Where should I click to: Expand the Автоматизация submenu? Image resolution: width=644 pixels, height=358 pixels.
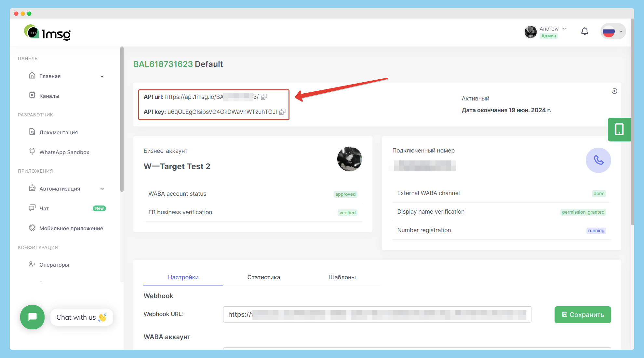click(x=102, y=189)
